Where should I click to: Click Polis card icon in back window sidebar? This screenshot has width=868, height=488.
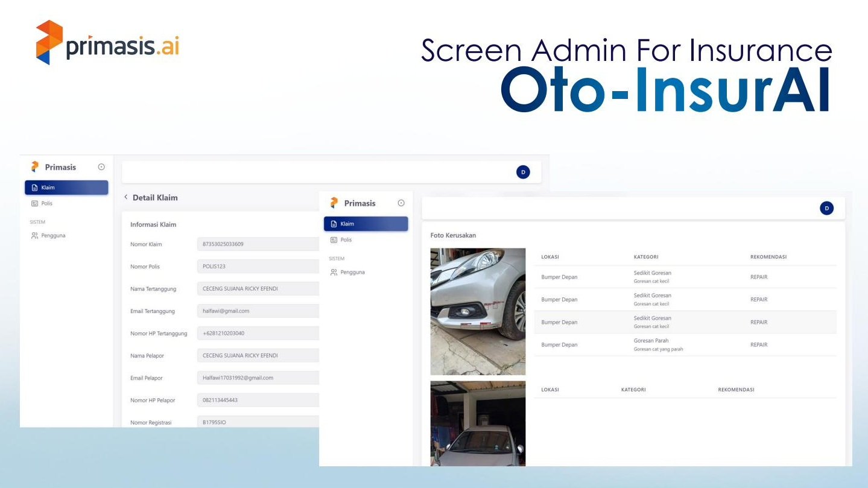coord(34,203)
